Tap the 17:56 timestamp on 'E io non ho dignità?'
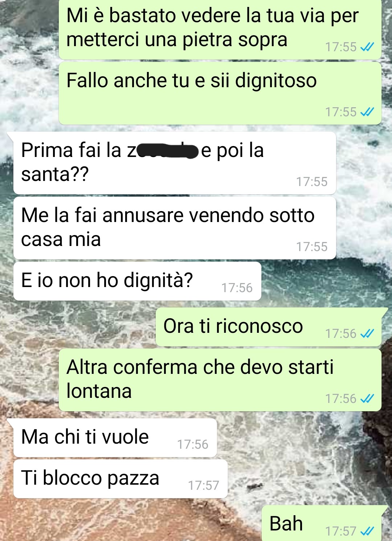Viewport: 392px width, 541px height. coord(237,288)
